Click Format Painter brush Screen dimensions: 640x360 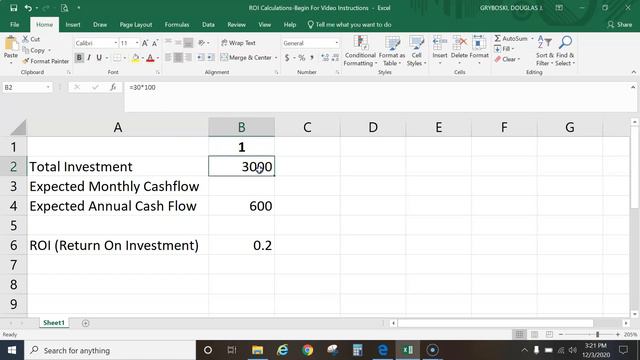46,61
